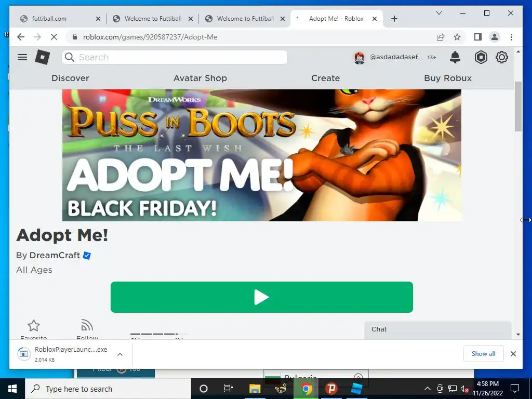Open the blue Roblox Studio taskbar icon

click(356, 389)
